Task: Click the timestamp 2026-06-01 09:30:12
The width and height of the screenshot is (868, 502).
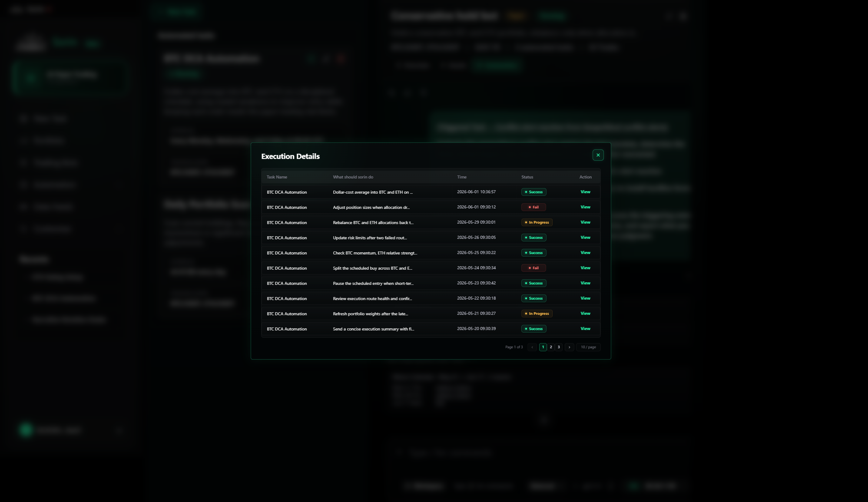Action: pos(476,207)
